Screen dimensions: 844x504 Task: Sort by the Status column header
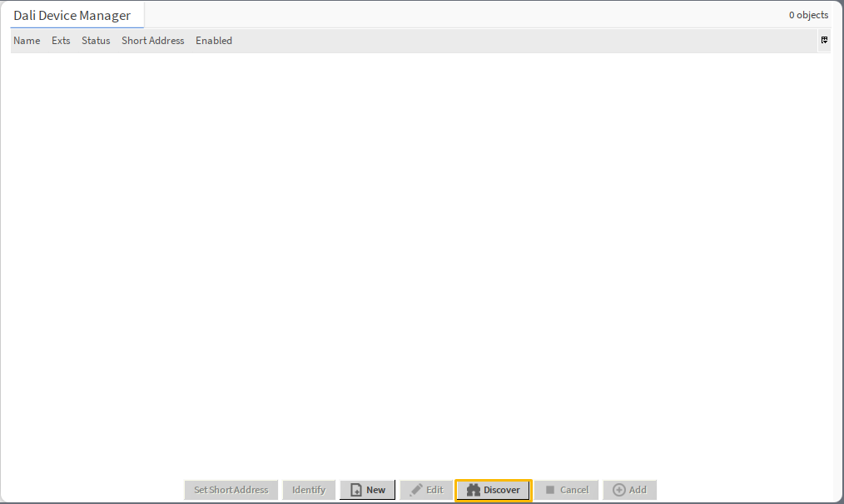point(96,41)
